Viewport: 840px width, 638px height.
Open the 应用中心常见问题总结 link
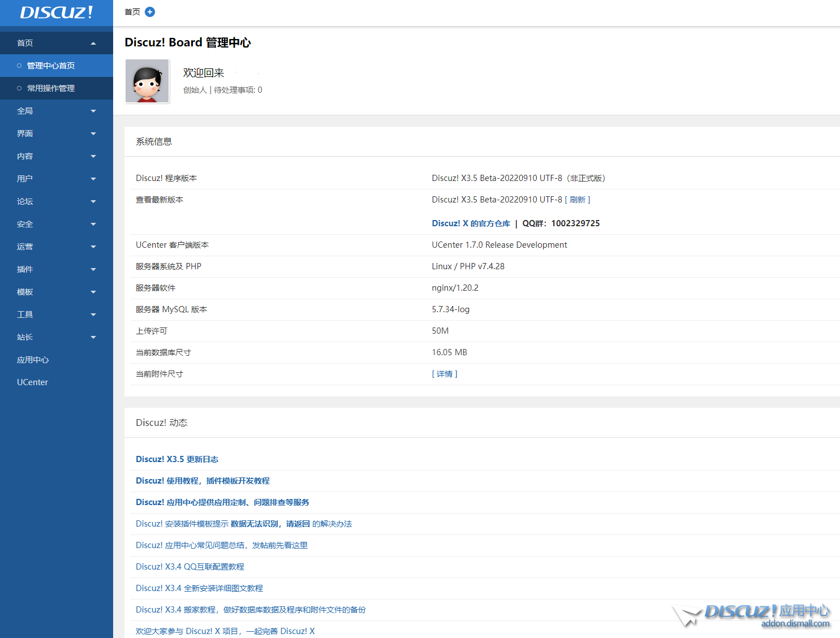(x=222, y=545)
